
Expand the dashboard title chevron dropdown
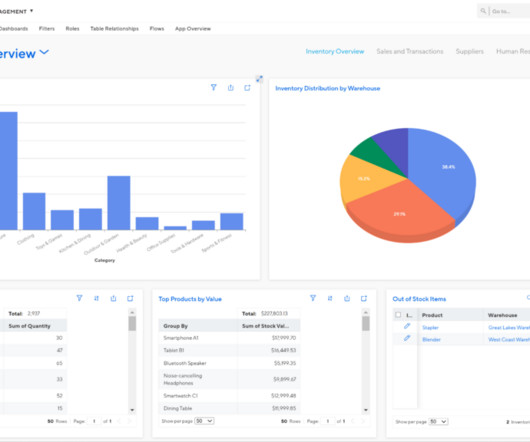click(x=44, y=52)
